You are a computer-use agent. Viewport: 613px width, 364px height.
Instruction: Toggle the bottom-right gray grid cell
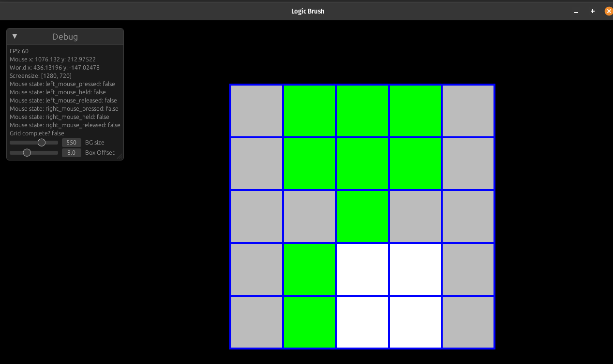tap(468, 322)
